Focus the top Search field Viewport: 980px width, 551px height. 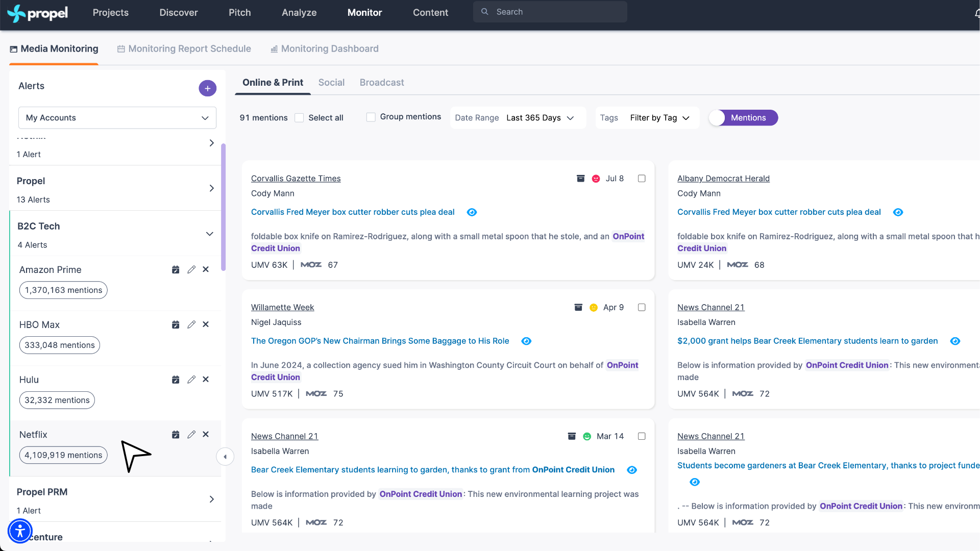pos(550,12)
